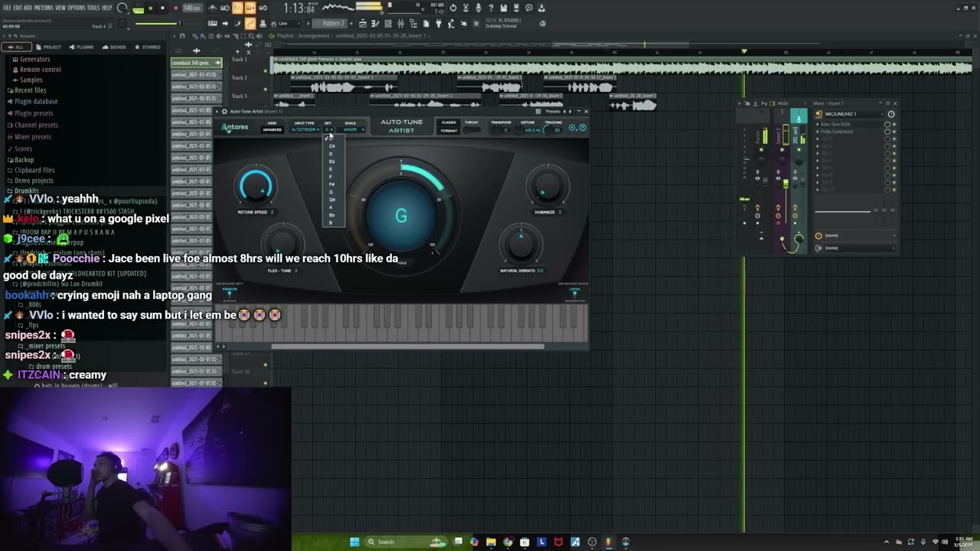The height and width of the screenshot is (551, 980).
Task: Click the Windows Start button on taskbar
Action: (x=354, y=542)
